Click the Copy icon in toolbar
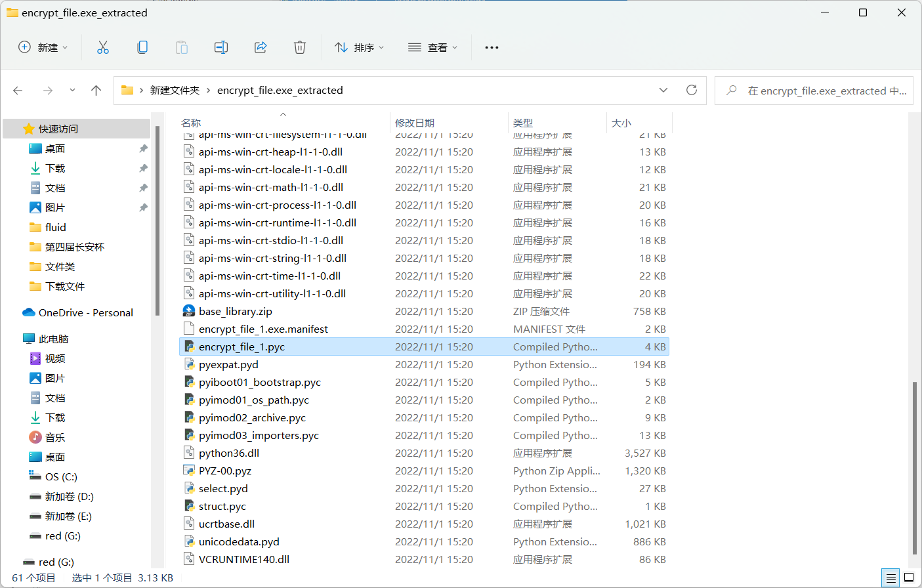The width and height of the screenshot is (922, 588). tap(142, 47)
